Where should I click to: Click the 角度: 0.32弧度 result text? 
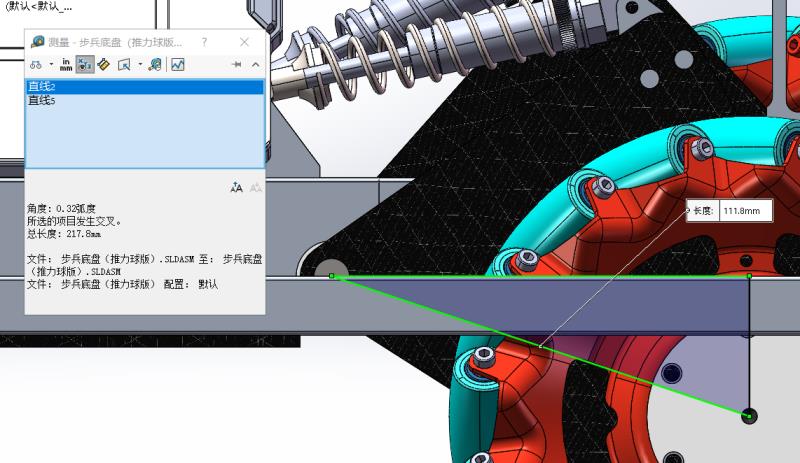[61, 209]
